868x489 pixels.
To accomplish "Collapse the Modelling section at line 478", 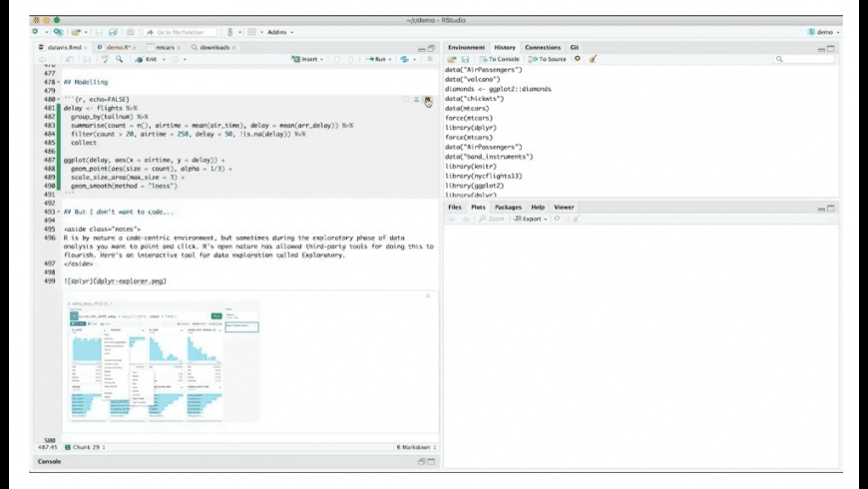I will (x=59, y=83).
